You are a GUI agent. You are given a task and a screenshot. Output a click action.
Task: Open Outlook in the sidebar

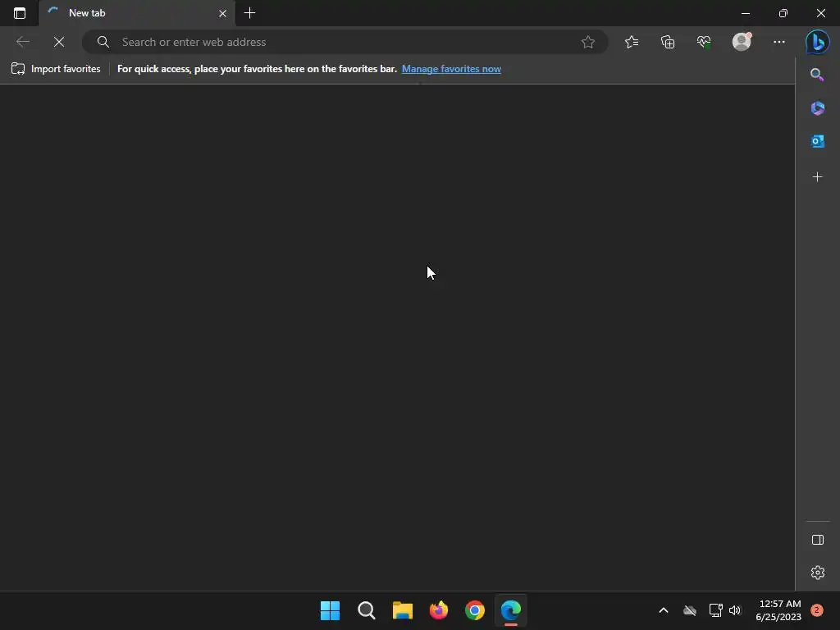[x=817, y=141]
